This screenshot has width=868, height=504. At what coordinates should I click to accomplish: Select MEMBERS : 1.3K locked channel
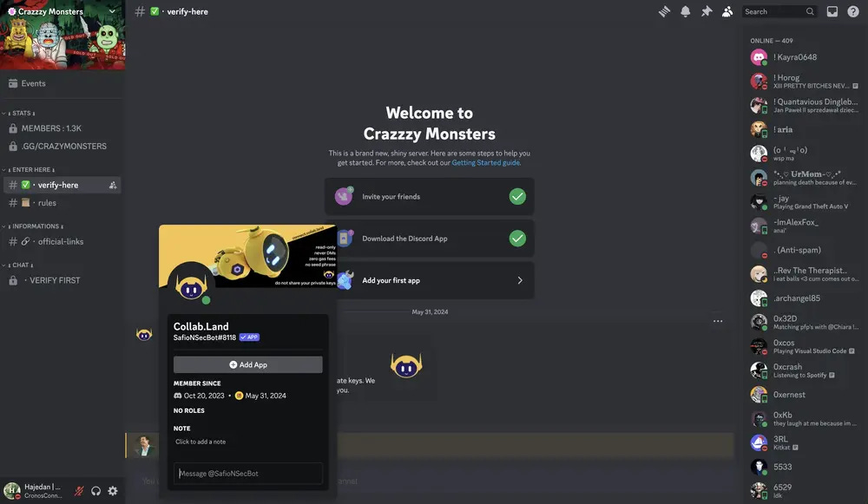pyautogui.click(x=62, y=128)
